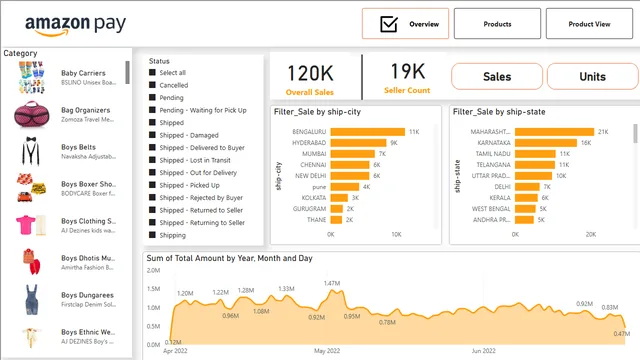
Task: Click Sum of Total Amount chart title
Action: click(x=229, y=258)
